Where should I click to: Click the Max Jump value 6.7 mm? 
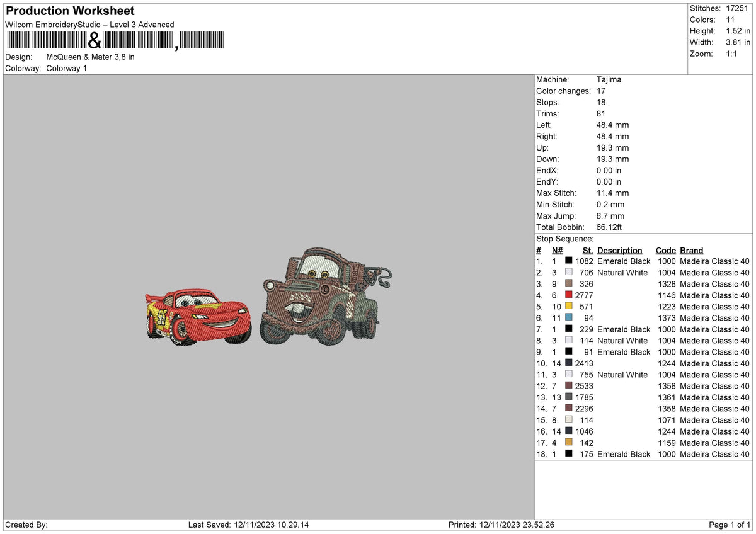pyautogui.click(x=610, y=216)
